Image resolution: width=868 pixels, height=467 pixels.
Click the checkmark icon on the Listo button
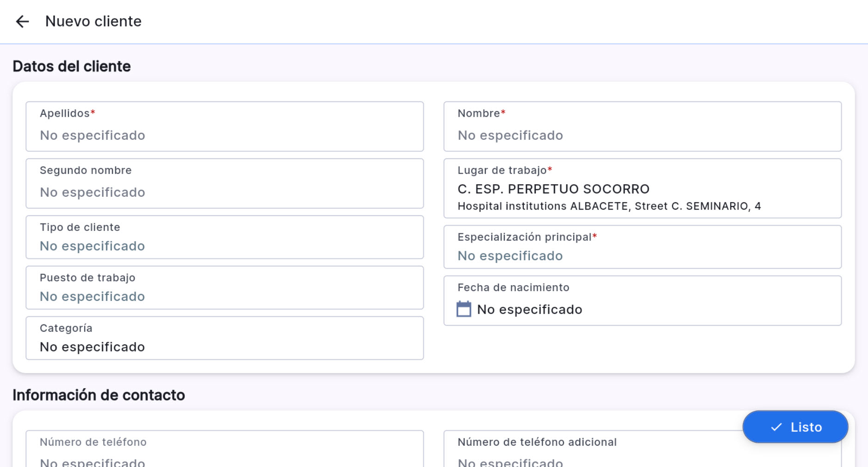pyautogui.click(x=776, y=427)
